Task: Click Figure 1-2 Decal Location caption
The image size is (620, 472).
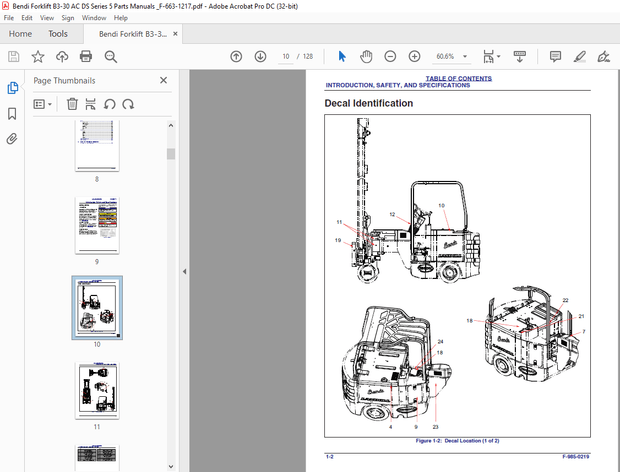Action: pos(457,440)
